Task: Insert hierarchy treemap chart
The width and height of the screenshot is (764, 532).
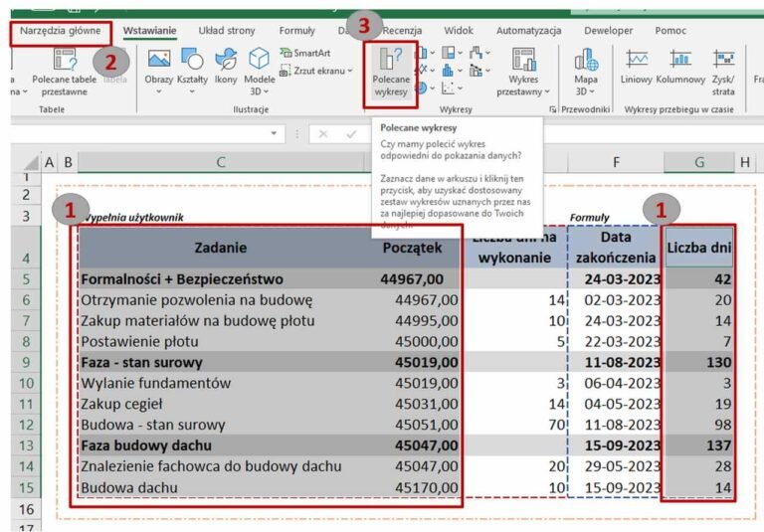Action: point(449,52)
